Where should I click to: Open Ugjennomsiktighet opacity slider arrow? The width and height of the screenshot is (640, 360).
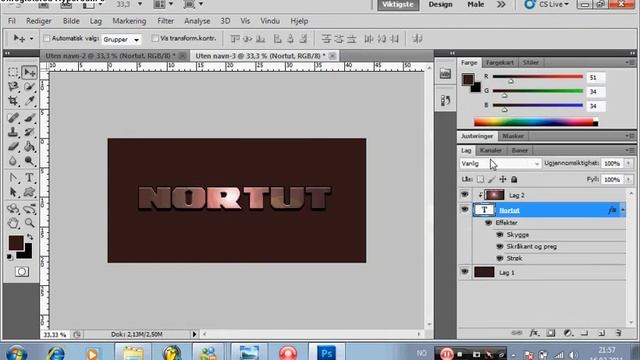(x=629, y=163)
